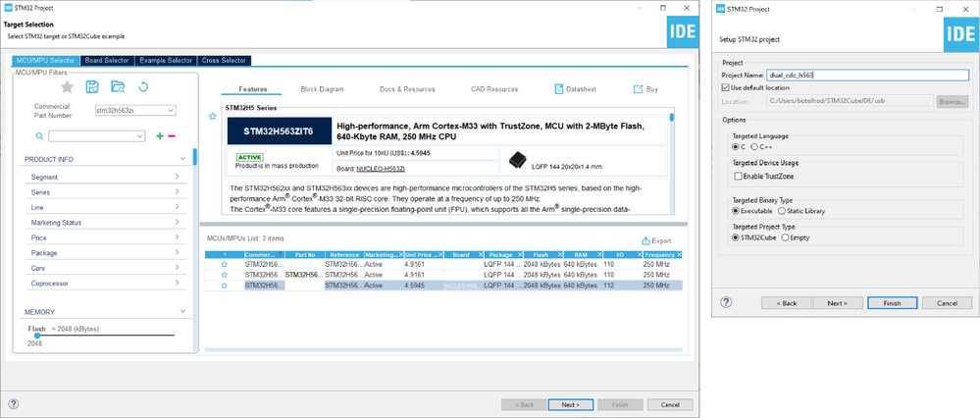Select Executable binary type radio
The image size is (980, 418).
pyautogui.click(x=735, y=211)
